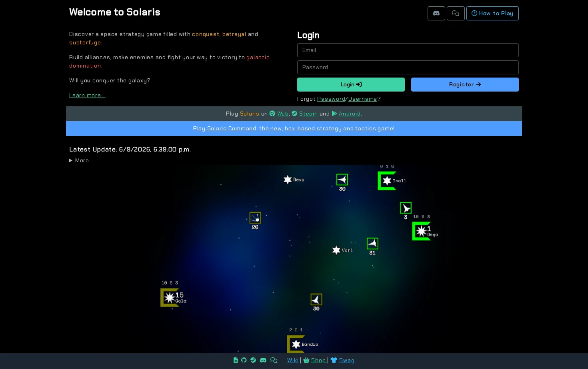Click the Google Play icon beside Android
Viewport: 588px width, 369px height.
pyautogui.click(x=334, y=114)
